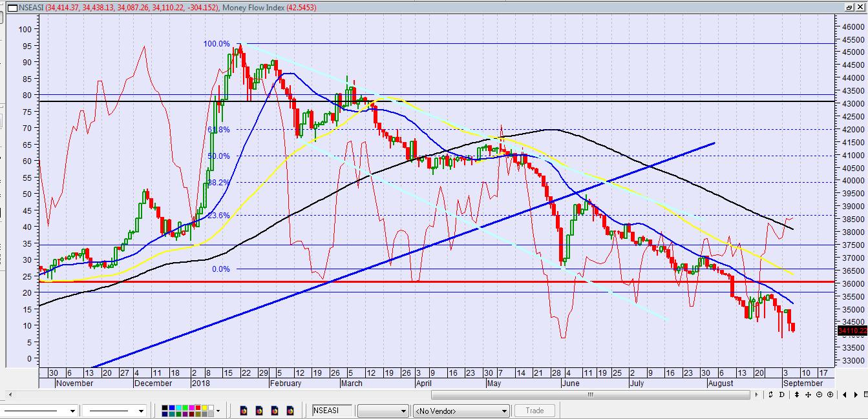The width and height of the screenshot is (868, 419).
Task: Click the Trade button
Action: coord(535,411)
